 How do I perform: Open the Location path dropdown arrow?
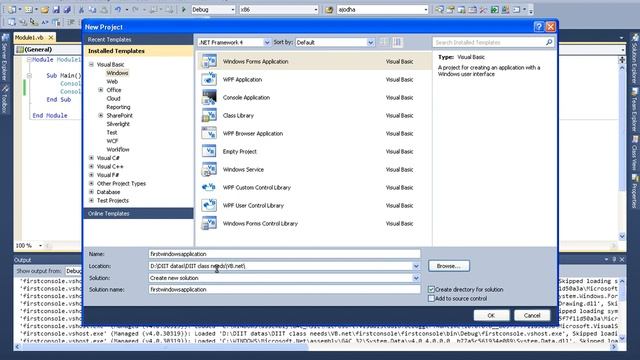click(416, 266)
